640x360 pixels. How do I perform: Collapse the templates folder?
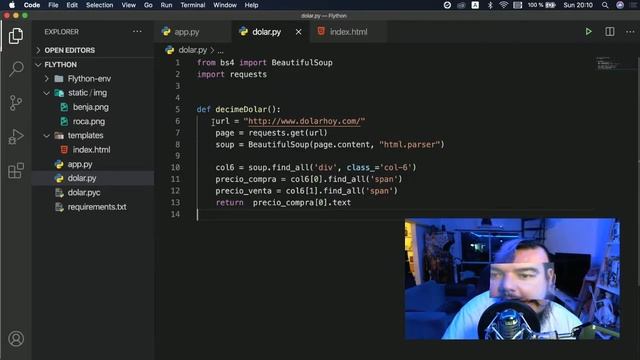pyautogui.click(x=47, y=136)
